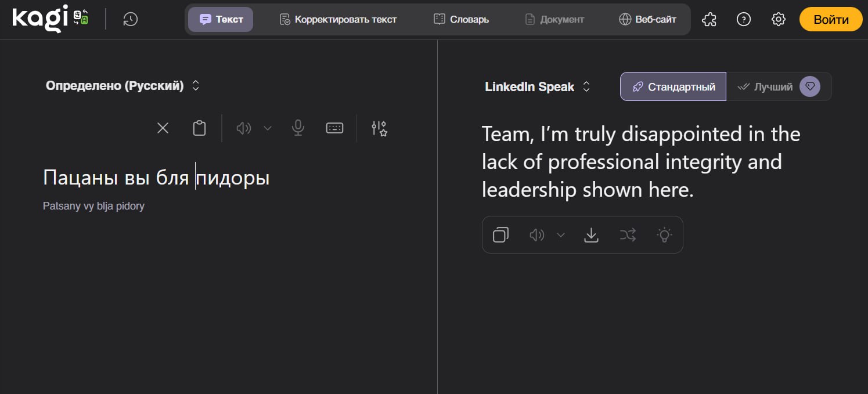Viewport: 868px width, 394px height.
Task: Open settings gear icon
Action: point(778,19)
